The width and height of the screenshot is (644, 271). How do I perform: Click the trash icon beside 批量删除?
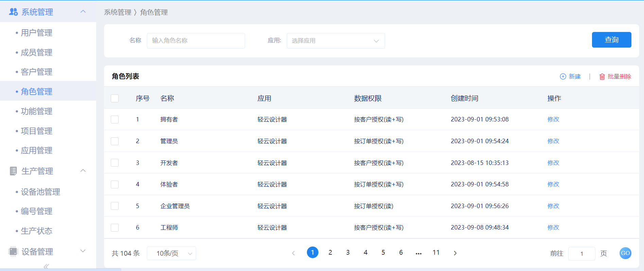pyautogui.click(x=602, y=77)
